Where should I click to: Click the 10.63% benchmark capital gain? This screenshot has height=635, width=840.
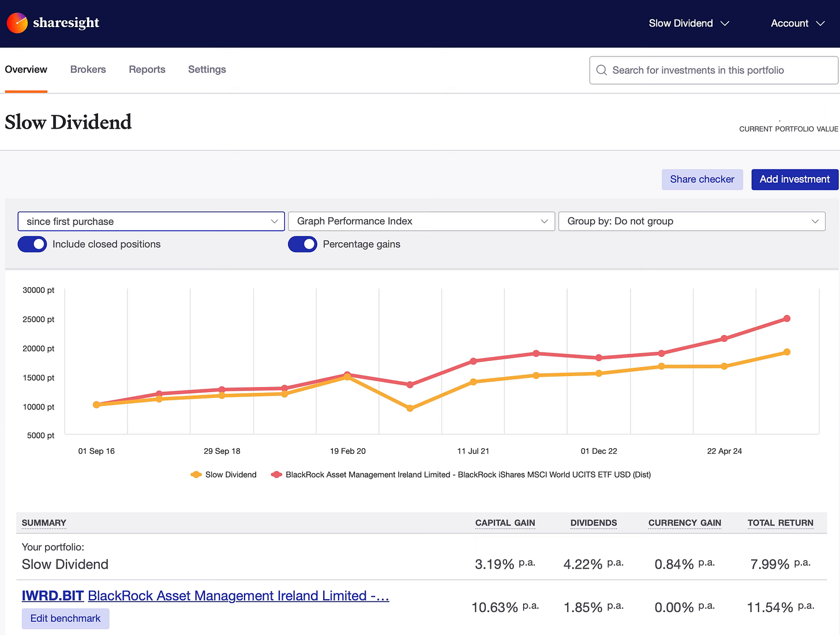(x=505, y=607)
